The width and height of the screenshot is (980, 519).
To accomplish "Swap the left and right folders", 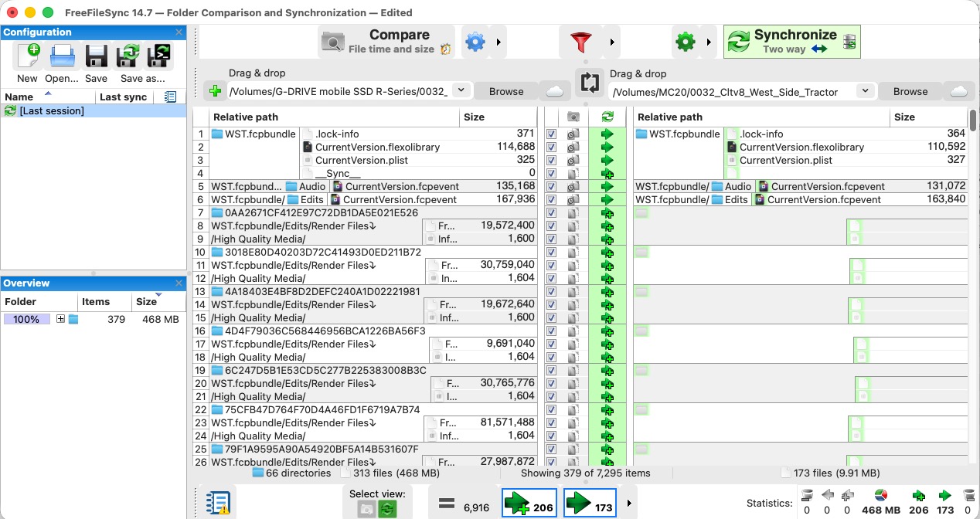I will pyautogui.click(x=589, y=81).
